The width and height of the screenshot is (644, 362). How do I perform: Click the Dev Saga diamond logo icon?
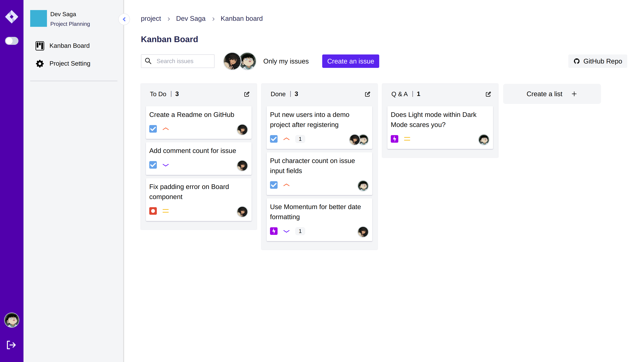pyautogui.click(x=12, y=17)
